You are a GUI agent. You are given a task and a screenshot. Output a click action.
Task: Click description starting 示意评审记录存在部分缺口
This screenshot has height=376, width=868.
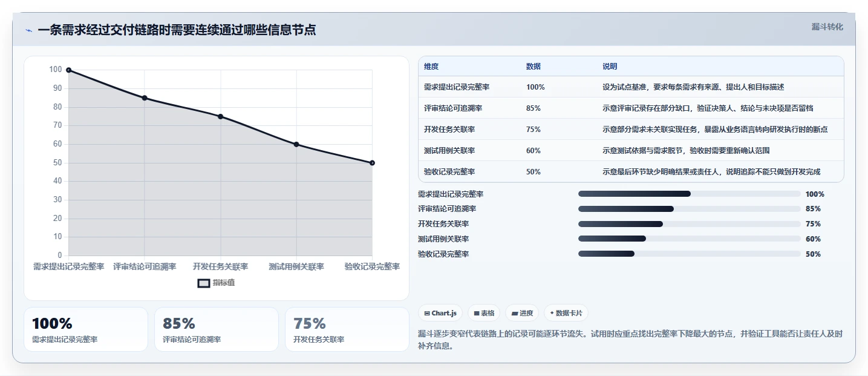[708, 108]
